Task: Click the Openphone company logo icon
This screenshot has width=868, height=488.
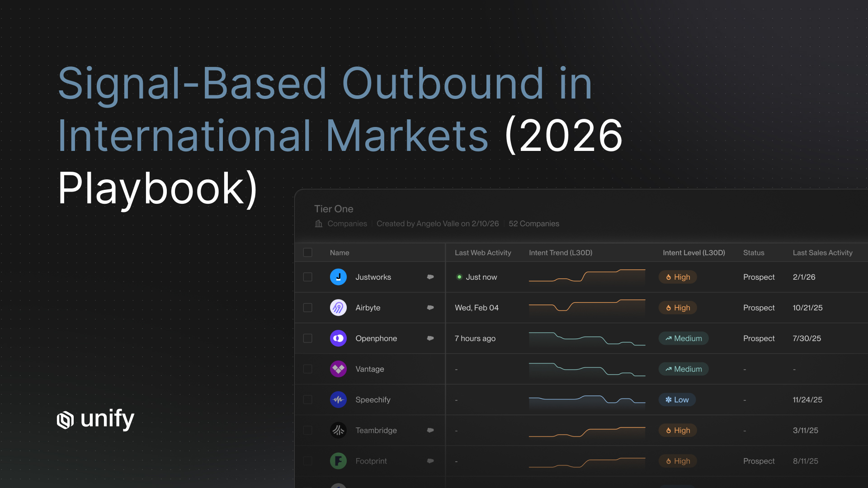Action: coord(338,338)
